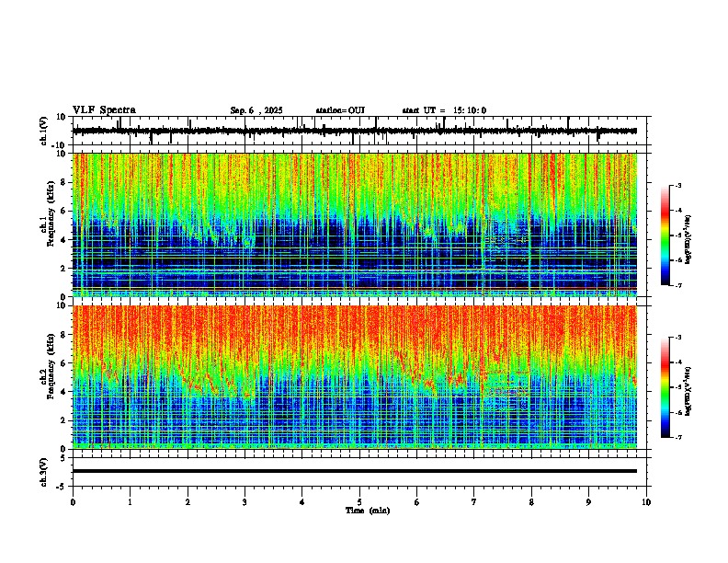Click time axis tick label '5'
This screenshot has width=728, height=563.
pyautogui.click(x=359, y=502)
